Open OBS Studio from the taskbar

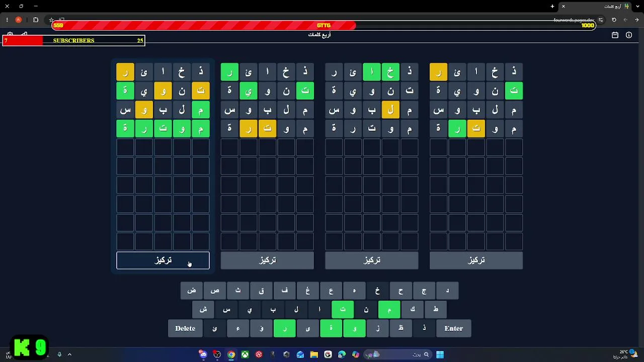tap(217, 354)
